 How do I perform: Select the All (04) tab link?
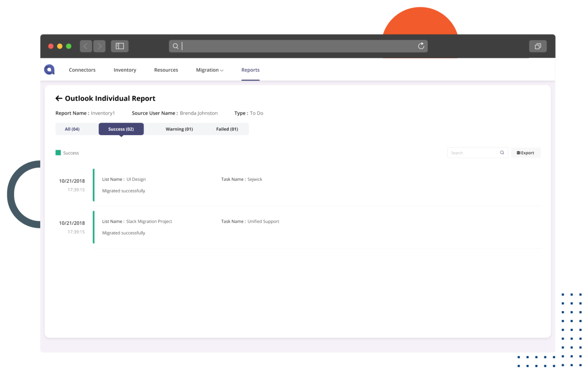tap(72, 129)
